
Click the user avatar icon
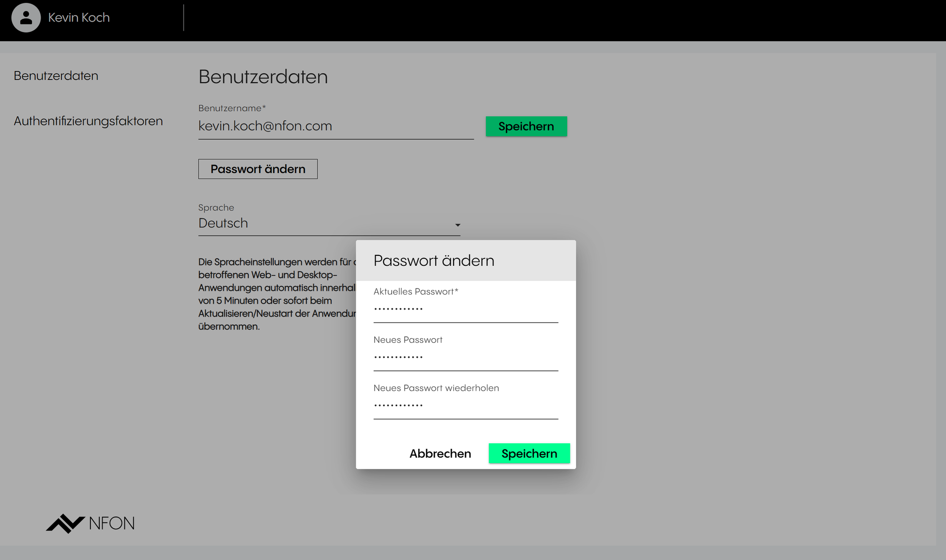point(26,18)
